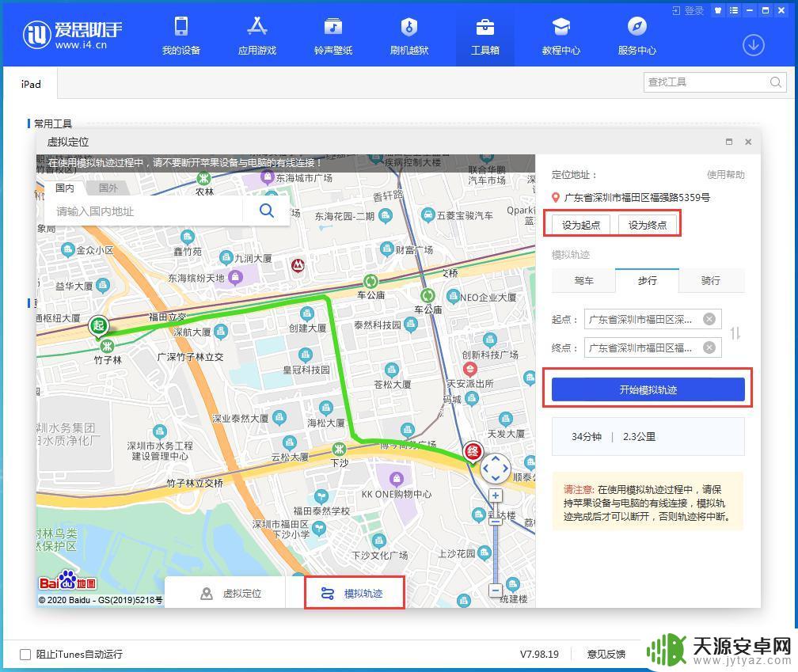Zoom in with the map plus button
The image size is (798, 672).
(x=496, y=495)
